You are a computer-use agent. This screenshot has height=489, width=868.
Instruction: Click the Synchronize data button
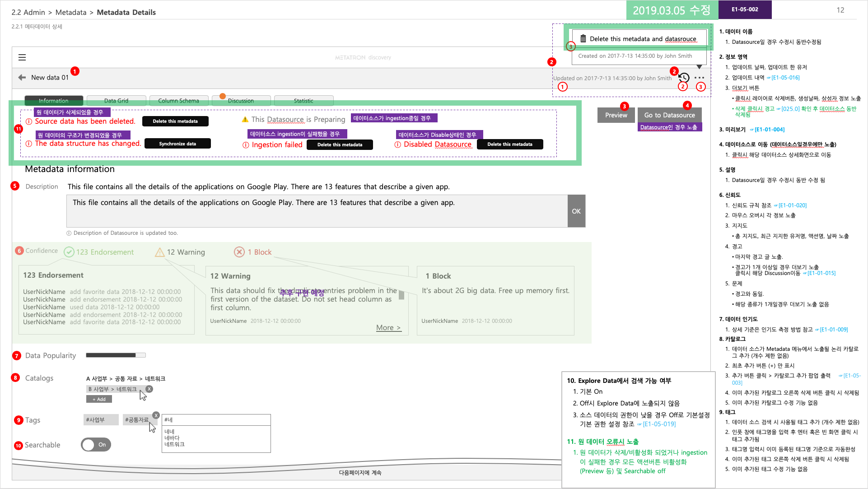pyautogui.click(x=177, y=143)
